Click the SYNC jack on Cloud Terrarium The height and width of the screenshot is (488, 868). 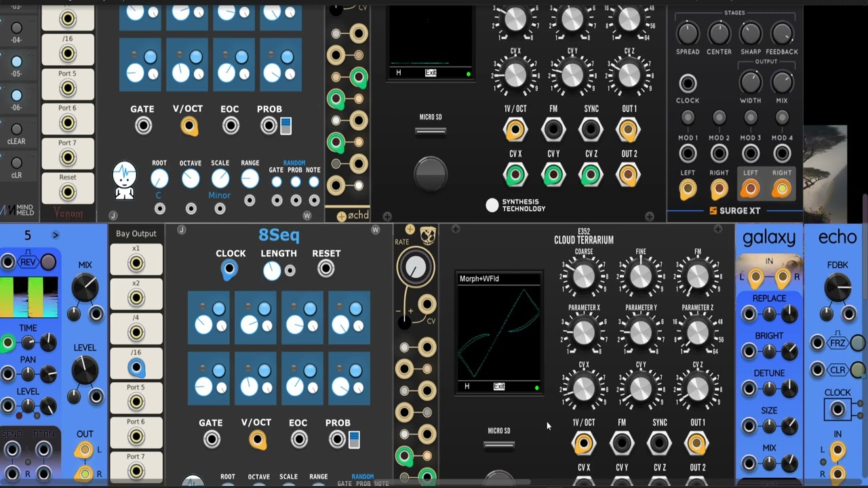point(659,444)
